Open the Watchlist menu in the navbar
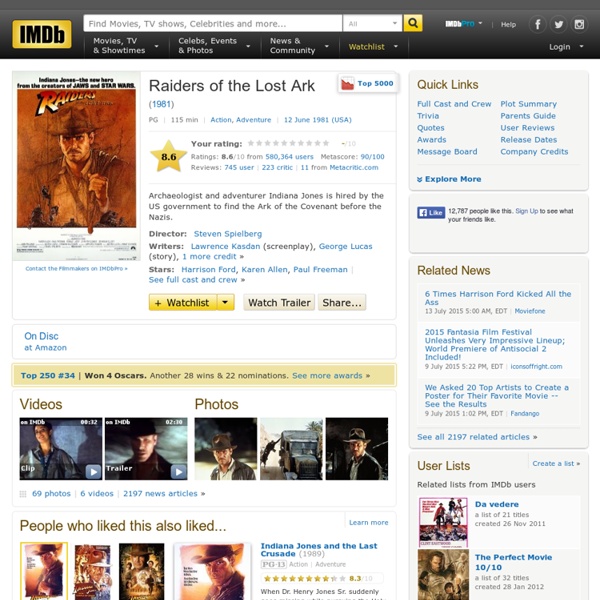 [373, 47]
